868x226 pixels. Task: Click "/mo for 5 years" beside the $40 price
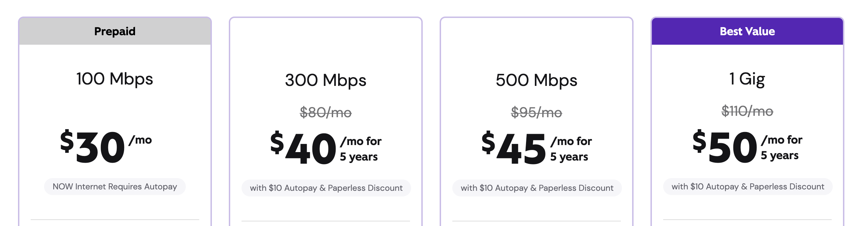[360, 149]
